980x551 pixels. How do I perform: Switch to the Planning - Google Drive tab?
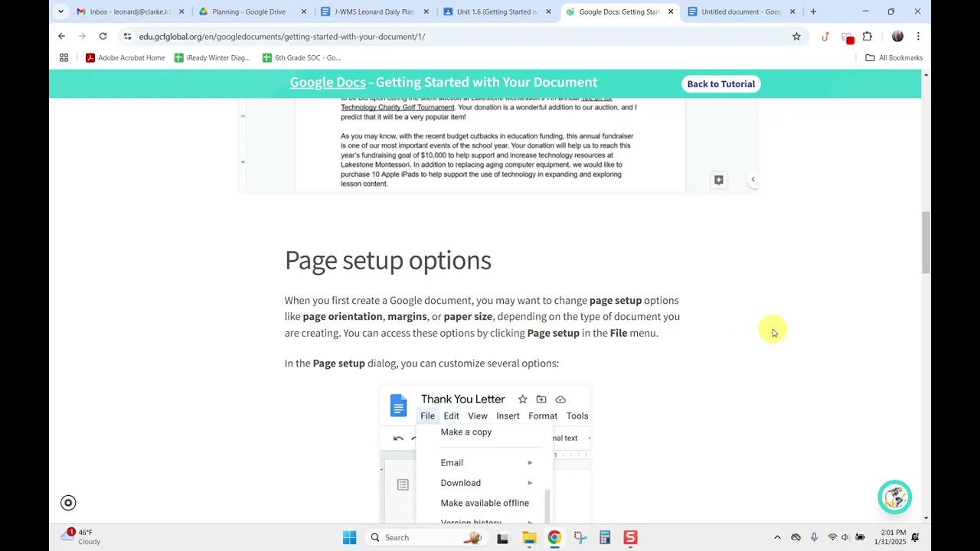pyautogui.click(x=248, y=11)
